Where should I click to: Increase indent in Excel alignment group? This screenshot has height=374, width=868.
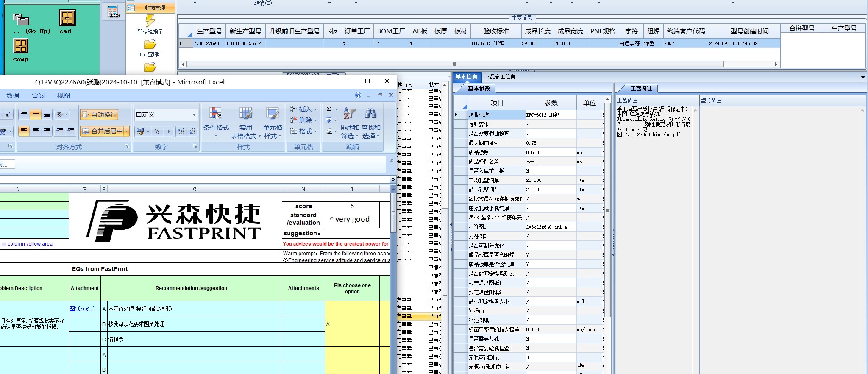point(71,131)
